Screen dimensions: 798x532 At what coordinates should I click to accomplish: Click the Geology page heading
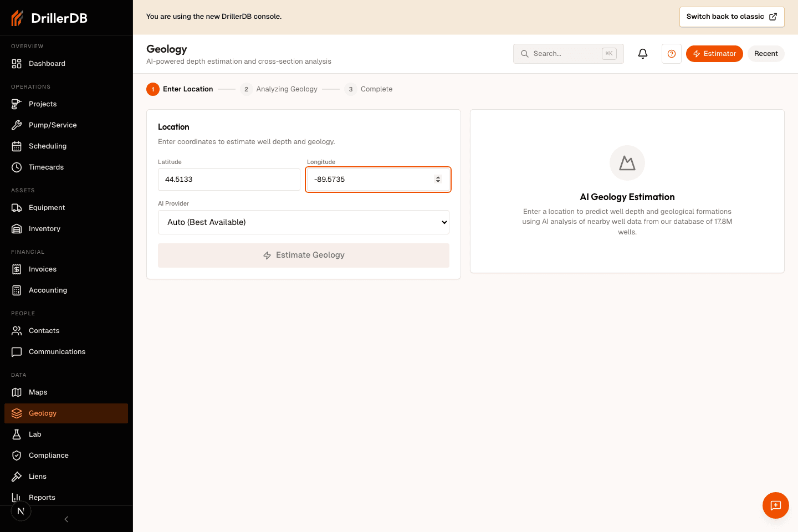click(167, 49)
